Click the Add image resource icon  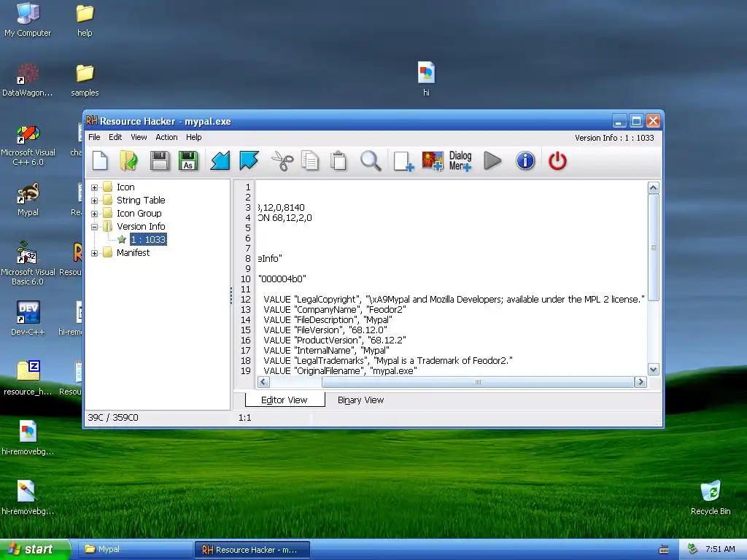pyautogui.click(x=432, y=161)
